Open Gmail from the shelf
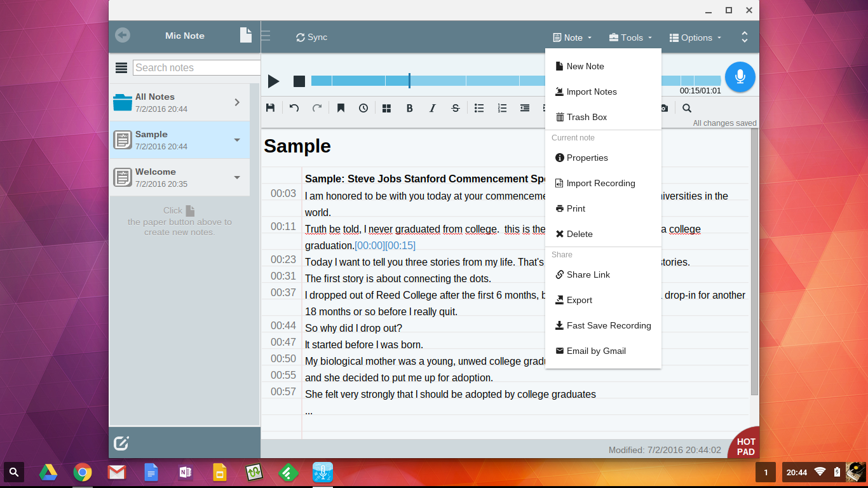Screen dimensions: 868x488 [116, 472]
